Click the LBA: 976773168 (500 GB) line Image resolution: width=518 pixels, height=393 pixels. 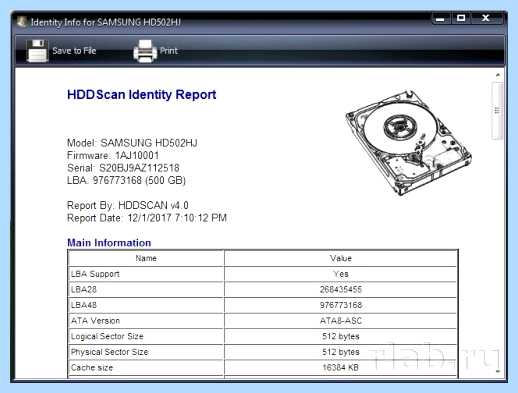(126, 180)
